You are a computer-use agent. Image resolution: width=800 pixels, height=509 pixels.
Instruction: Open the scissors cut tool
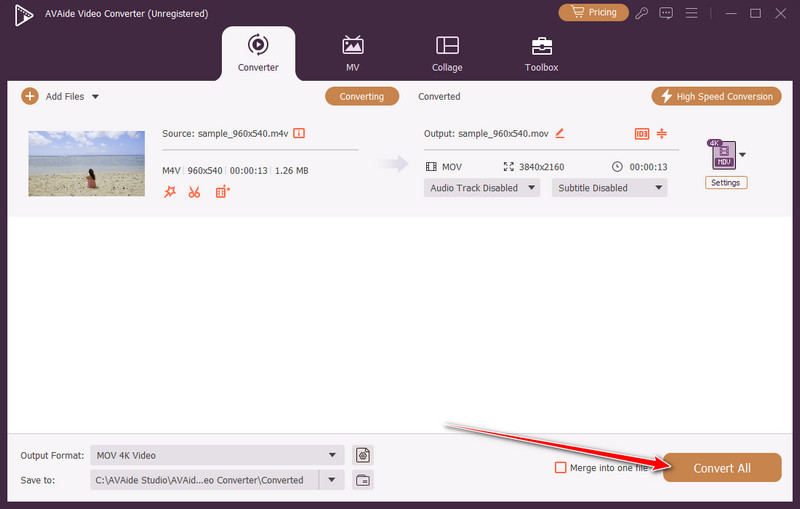[194, 192]
